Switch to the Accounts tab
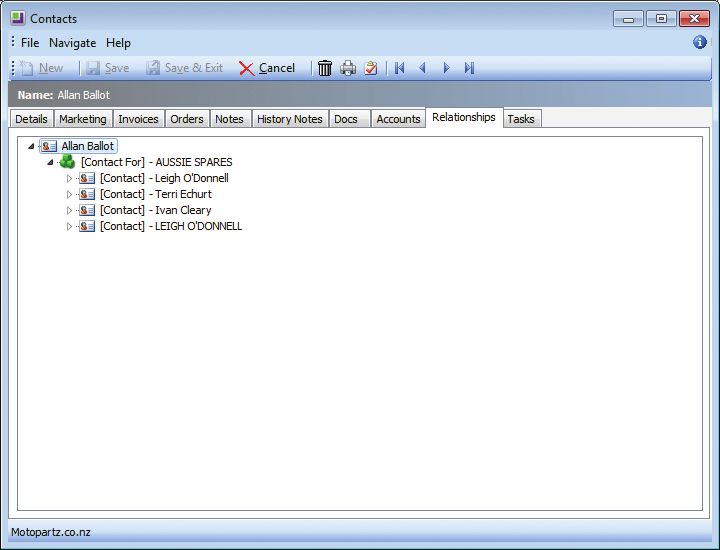The height and width of the screenshot is (550, 720). click(398, 119)
